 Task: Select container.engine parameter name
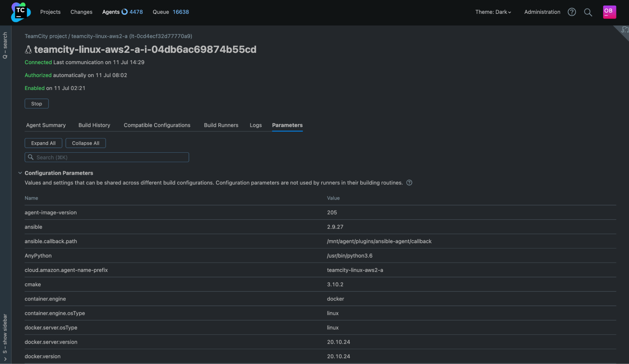point(45,299)
